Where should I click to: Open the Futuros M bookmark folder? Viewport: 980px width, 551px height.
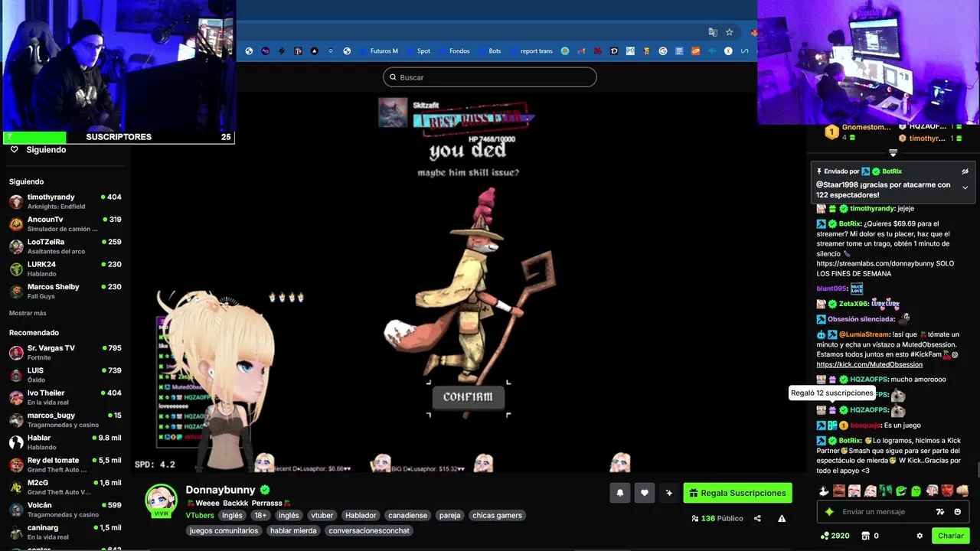(x=379, y=51)
